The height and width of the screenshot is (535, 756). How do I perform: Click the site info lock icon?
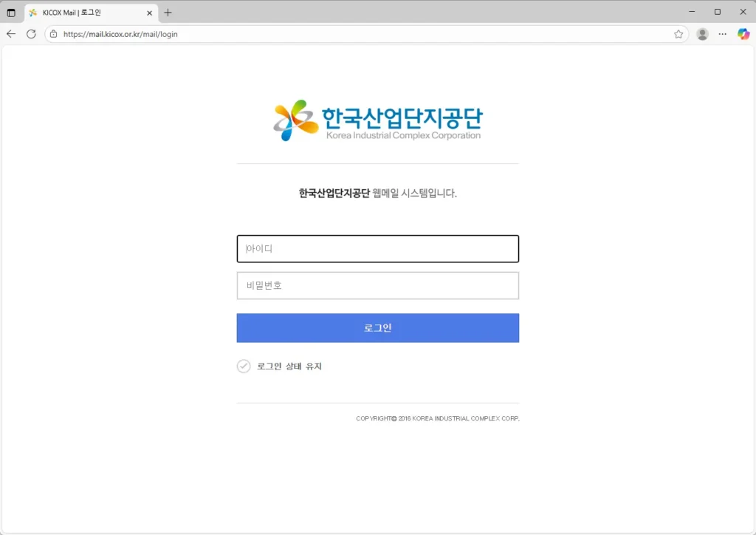coord(53,34)
